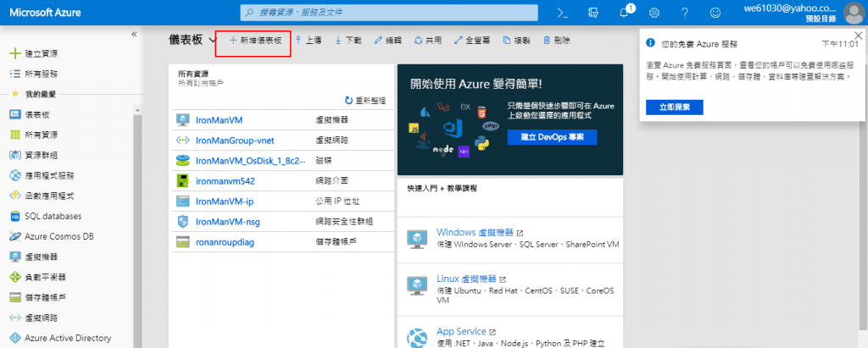This screenshot has height=348, width=868.
Task: Click 刪除 trash in the toolbar
Action: [x=556, y=41]
